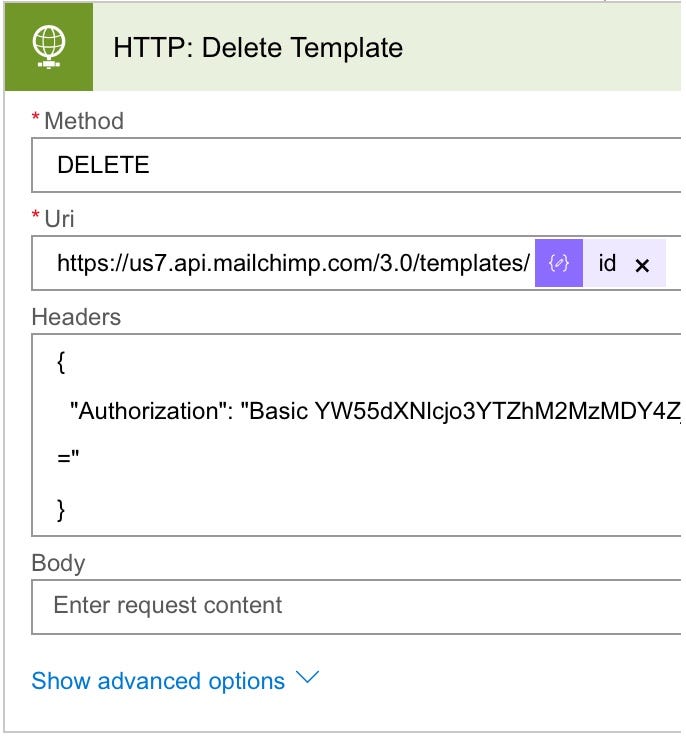
Task: Click empty green header area right of title
Action: coord(550,47)
